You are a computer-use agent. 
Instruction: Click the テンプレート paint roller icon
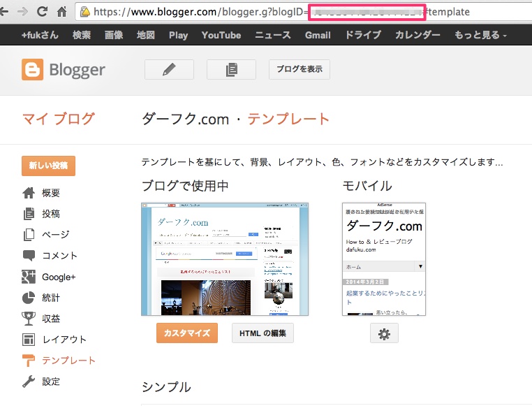point(29,361)
